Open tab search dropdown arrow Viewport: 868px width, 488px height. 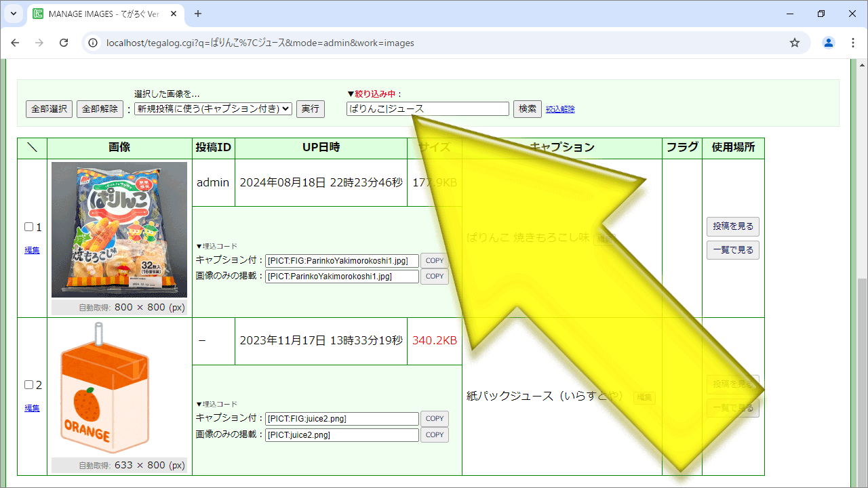click(x=13, y=14)
